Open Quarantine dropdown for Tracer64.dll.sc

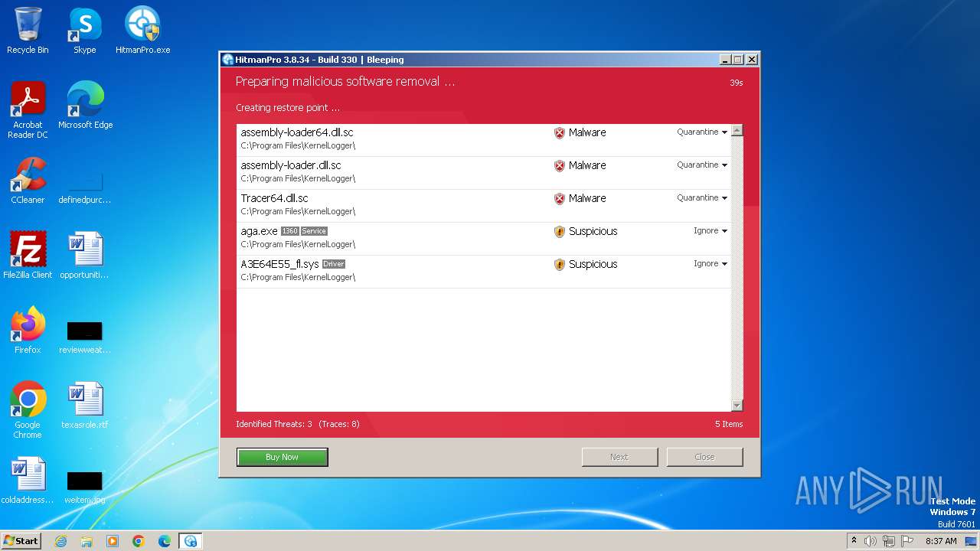tap(702, 198)
